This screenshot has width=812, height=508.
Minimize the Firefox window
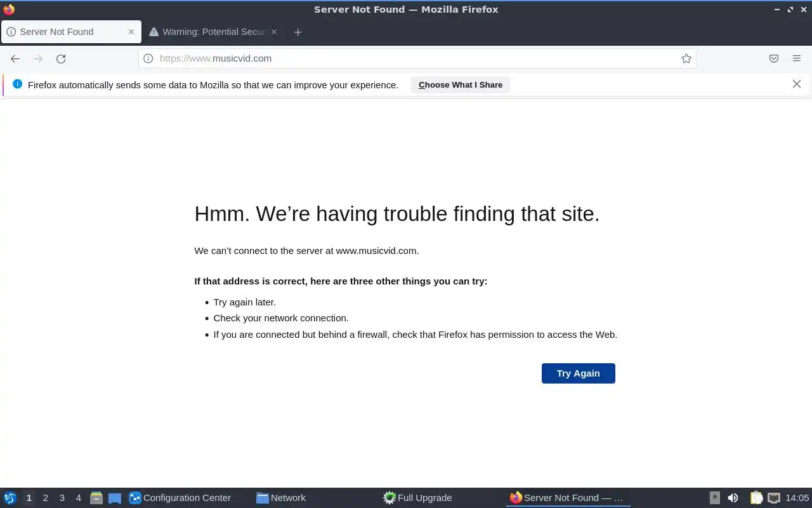(x=777, y=10)
